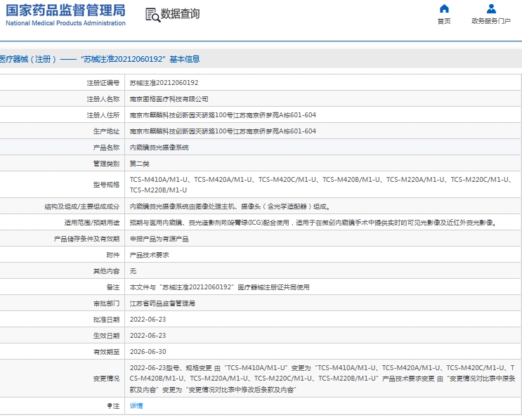Click the 生产地址 address value

[x=223, y=131]
